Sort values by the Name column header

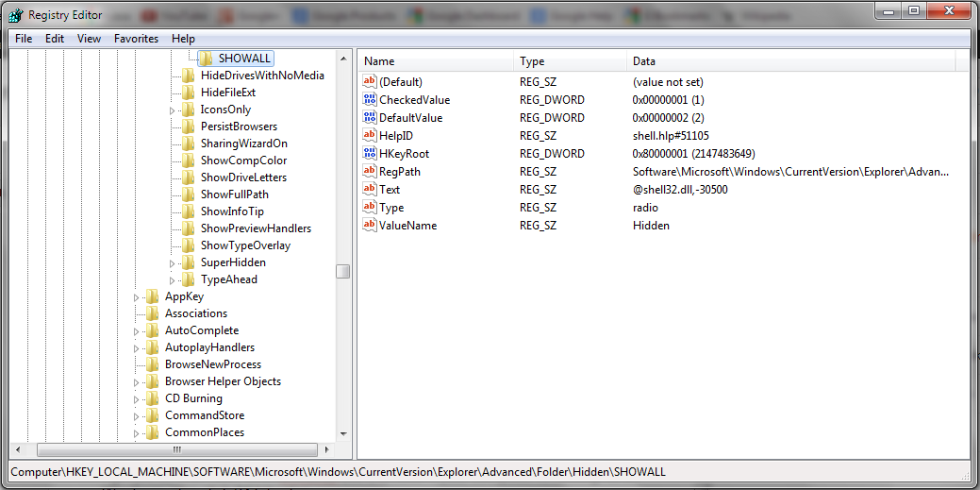437,61
